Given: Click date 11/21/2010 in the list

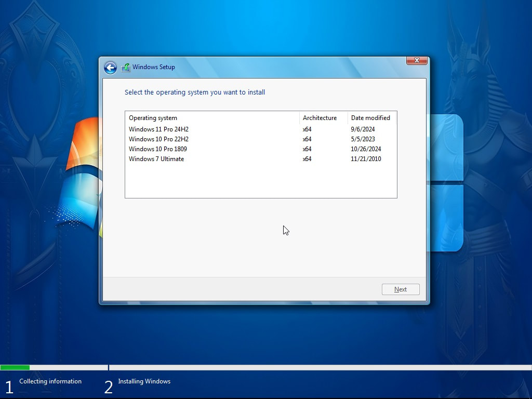Looking at the screenshot, I should tap(366, 159).
